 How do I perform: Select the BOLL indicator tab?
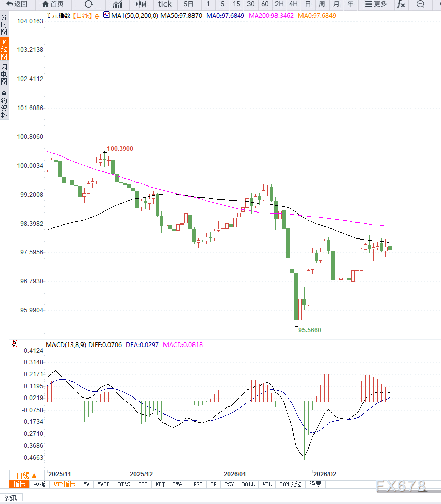pos(248,484)
